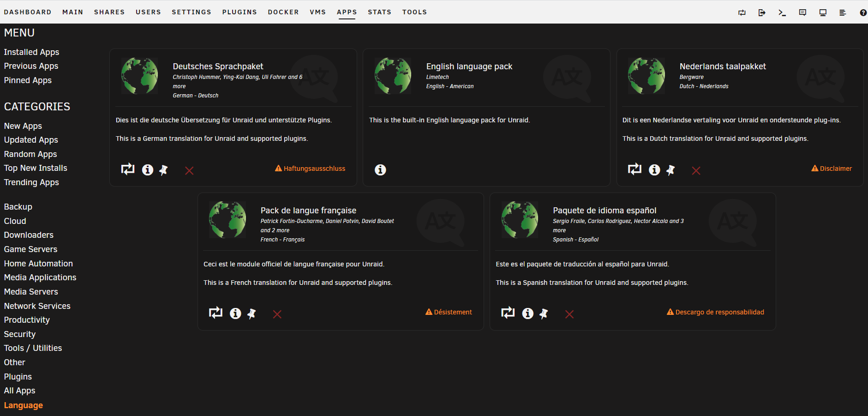
Task: Select Installed Apps in the menu
Action: (x=31, y=52)
